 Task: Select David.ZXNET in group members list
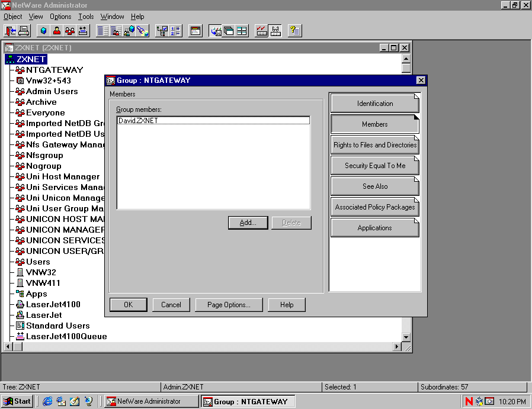pyautogui.click(x=213, y=121)
